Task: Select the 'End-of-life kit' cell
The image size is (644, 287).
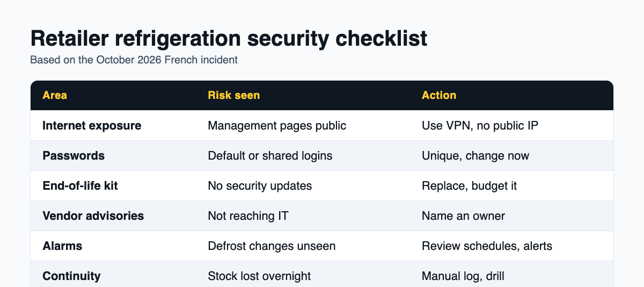Action: pos(113,186)
